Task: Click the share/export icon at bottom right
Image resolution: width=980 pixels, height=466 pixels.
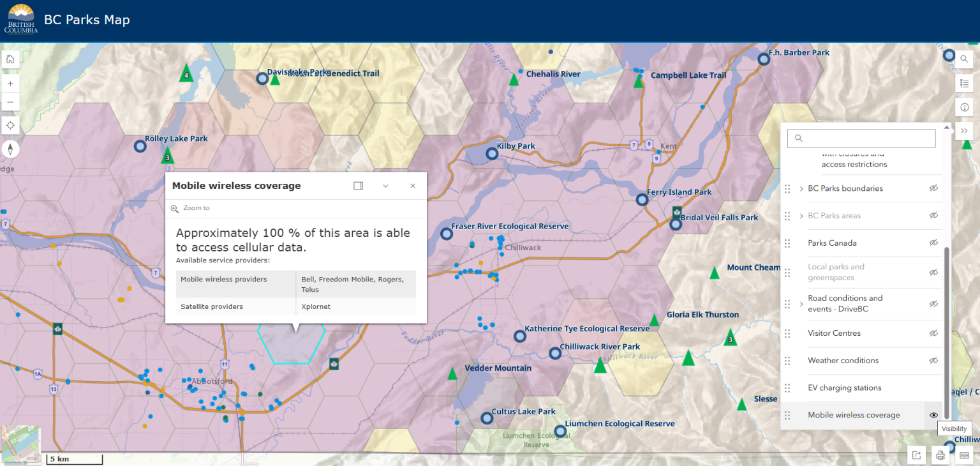Action: (916, 455)
